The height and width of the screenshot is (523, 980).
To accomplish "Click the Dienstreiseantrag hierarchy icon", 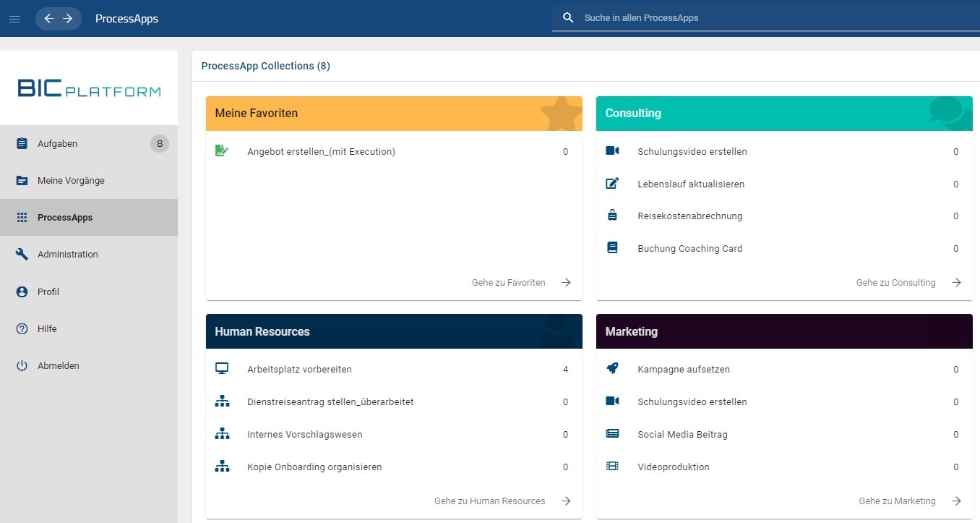I will [222, 401].
